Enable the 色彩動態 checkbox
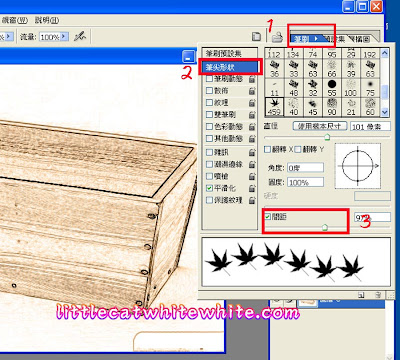The image size is (400, 360). tap(209, 127)
